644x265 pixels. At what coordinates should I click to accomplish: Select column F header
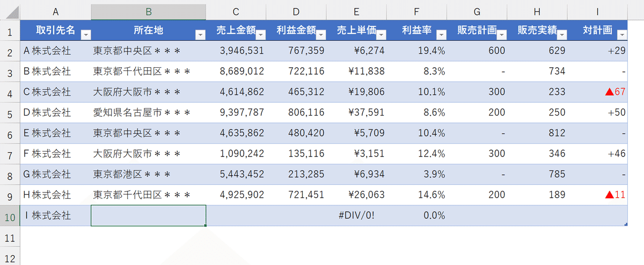tap(416, 12)
